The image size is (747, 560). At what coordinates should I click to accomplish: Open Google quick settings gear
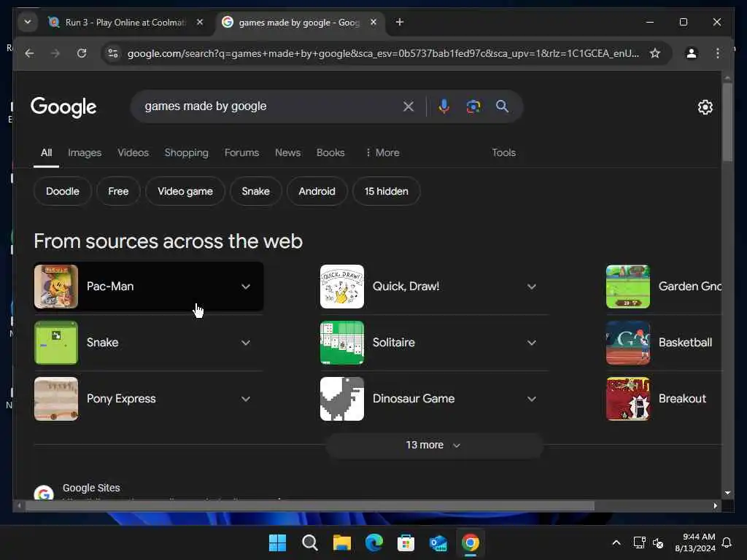click(x=705, y=107)
